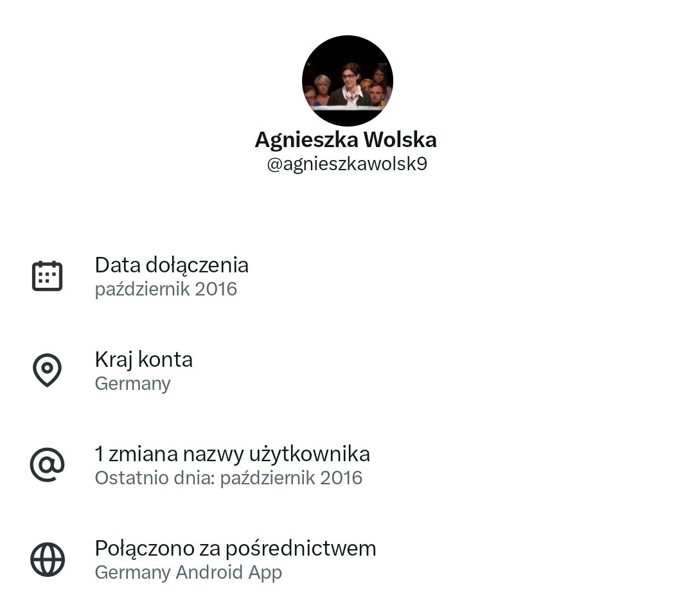Open the circular profile picture
Viewport: 694px width, 616px height.
point(348,81)
